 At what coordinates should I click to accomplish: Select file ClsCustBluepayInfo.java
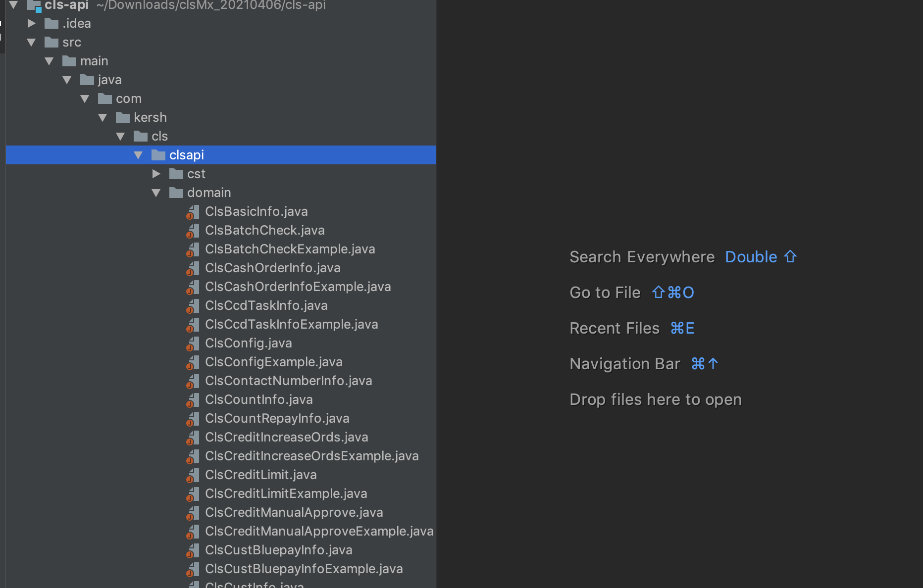pyautogui.click(x=279, y=550)
